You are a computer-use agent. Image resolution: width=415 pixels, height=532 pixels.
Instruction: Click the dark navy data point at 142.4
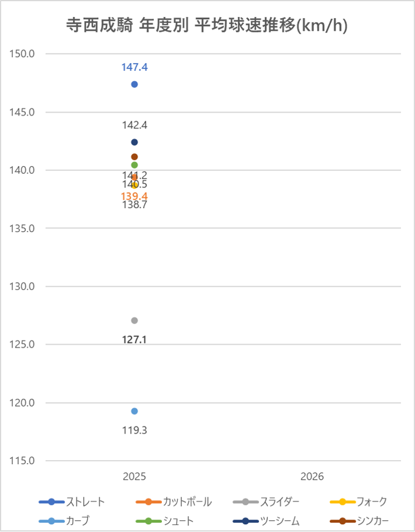click(134, 142)
